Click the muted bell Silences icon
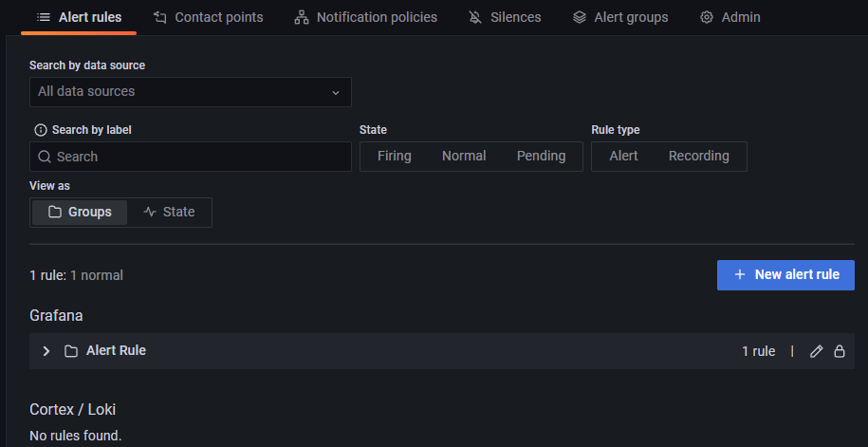Image resolution: width=868 pixels, height=447 pixels. pyautogui.click(x=475, y=18)
